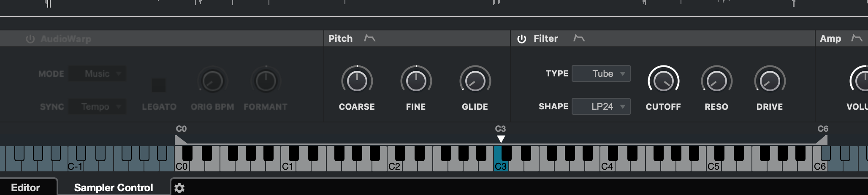Open the Pitch envelope editor icon

coord(370,38)
